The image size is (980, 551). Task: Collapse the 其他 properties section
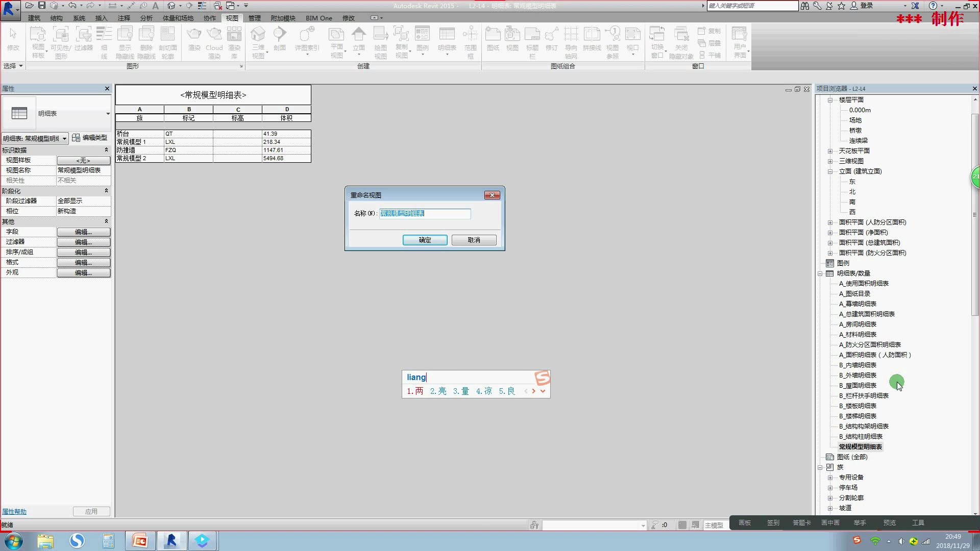point(106,221)
